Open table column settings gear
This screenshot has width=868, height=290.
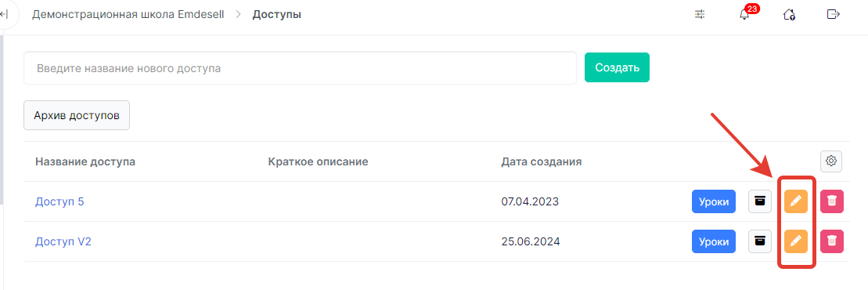(831, 161)
